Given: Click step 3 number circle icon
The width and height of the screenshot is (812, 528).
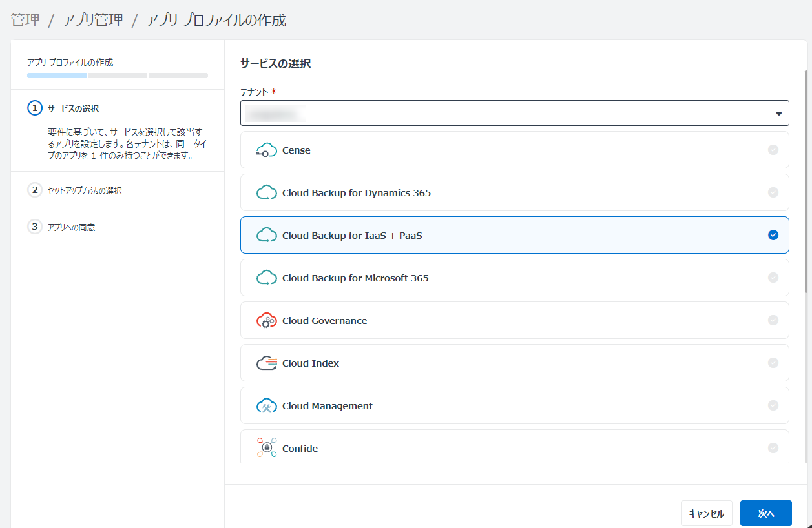Looking at the screenshot, I should tap(34, 227).
